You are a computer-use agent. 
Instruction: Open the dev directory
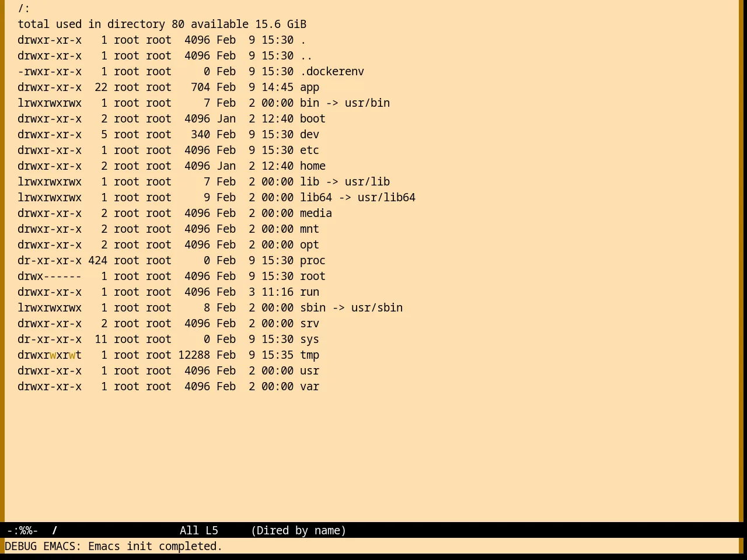pos(309,134)
